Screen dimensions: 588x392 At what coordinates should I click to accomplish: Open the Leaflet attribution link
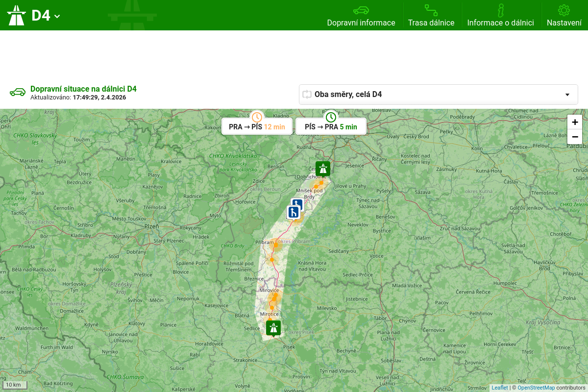click(x=500, y=388)
